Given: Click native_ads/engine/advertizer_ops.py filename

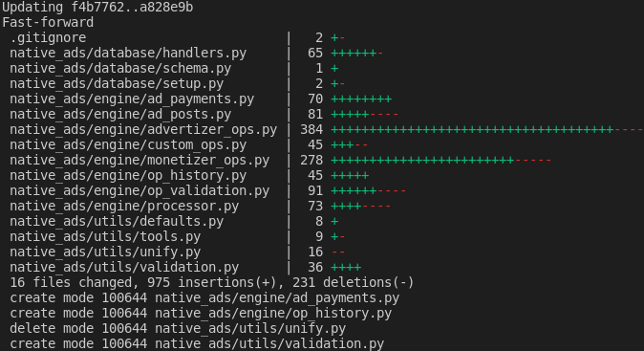Looking at the screenshot, I should [x=143, y=129].
